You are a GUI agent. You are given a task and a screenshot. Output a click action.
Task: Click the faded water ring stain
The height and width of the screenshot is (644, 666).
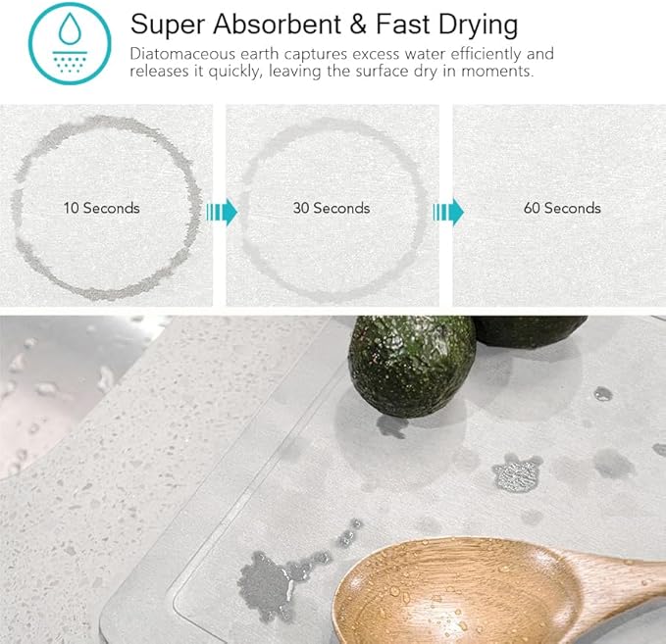[333, 210]
